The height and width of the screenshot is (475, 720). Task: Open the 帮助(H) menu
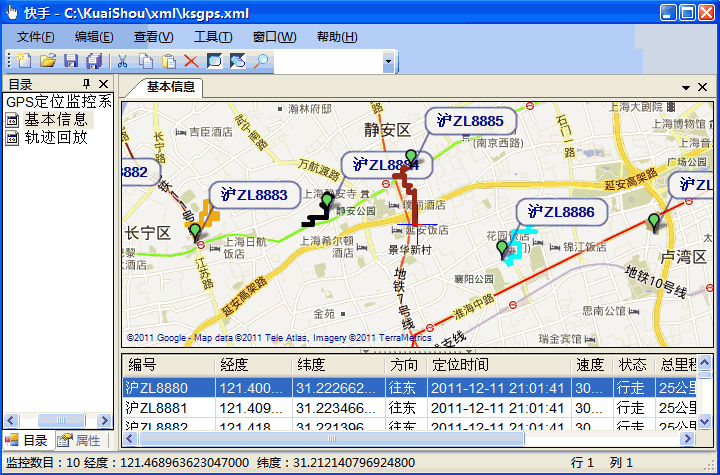pos(337,37)
